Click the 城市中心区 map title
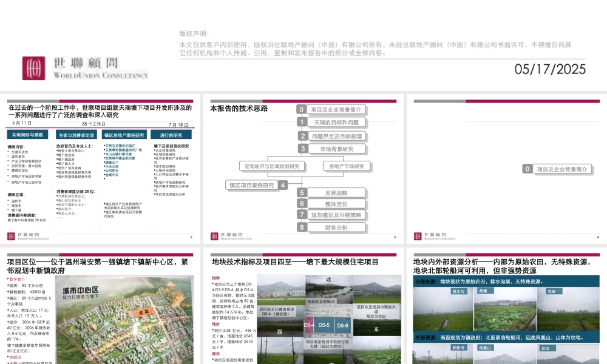 tap(81, 290)
